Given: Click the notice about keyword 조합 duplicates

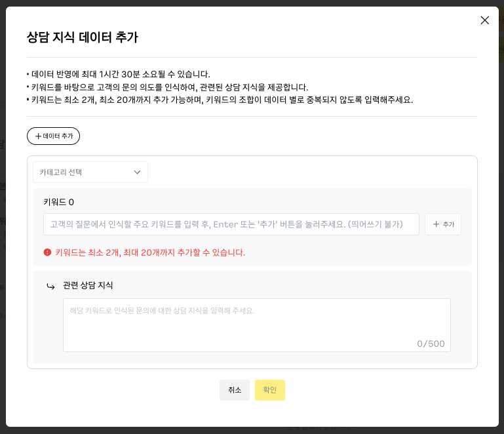Looking at the screenshot, I should [222, 100].
